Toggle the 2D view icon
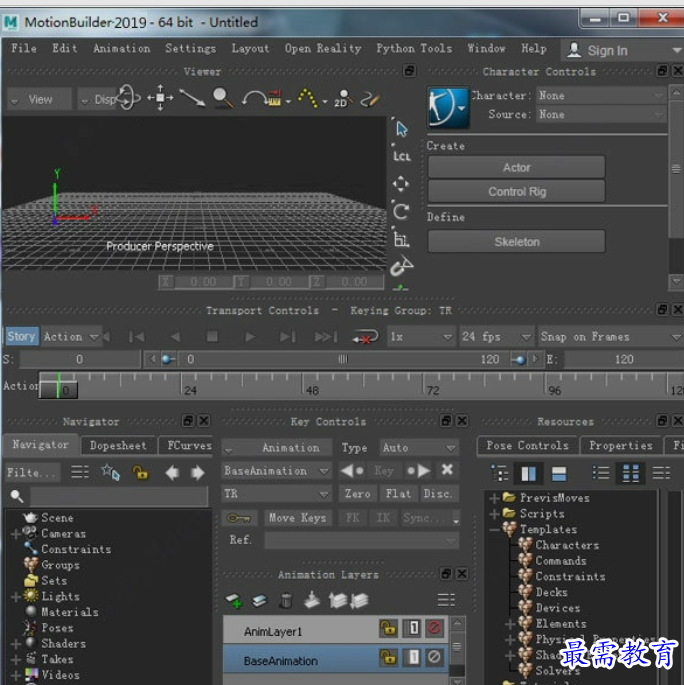The image size is (684, 685). pos(343,99)
